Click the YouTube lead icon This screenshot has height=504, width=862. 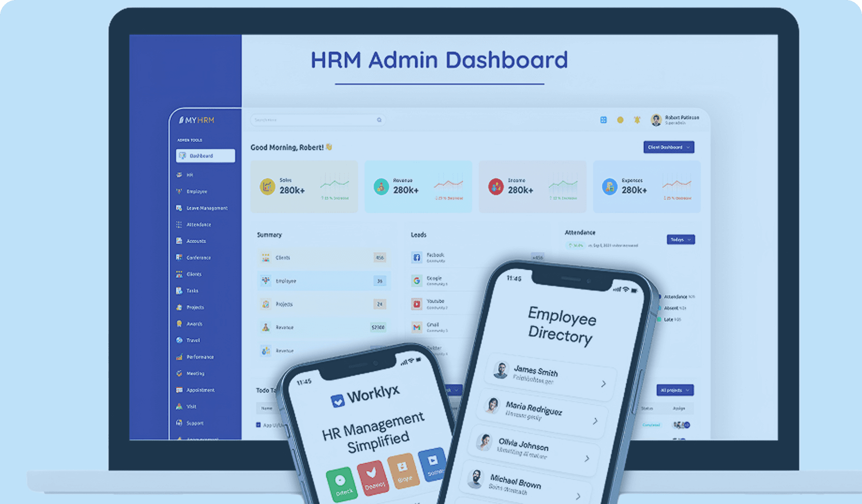point(417,304)
